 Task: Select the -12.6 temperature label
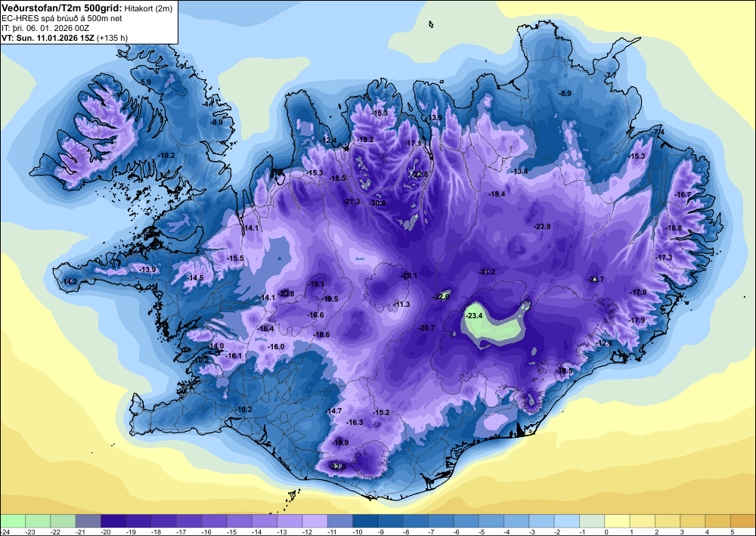point(604,343)
